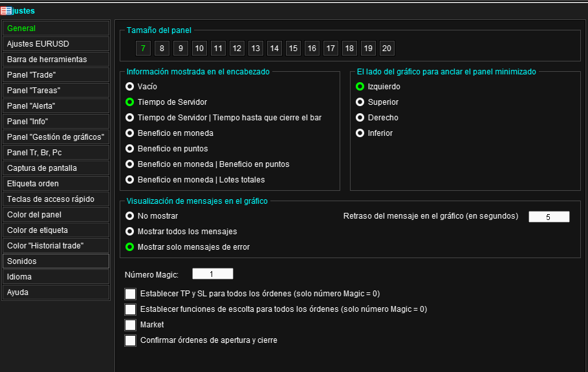Choose Inferior anchor side

tap(360, 133)
